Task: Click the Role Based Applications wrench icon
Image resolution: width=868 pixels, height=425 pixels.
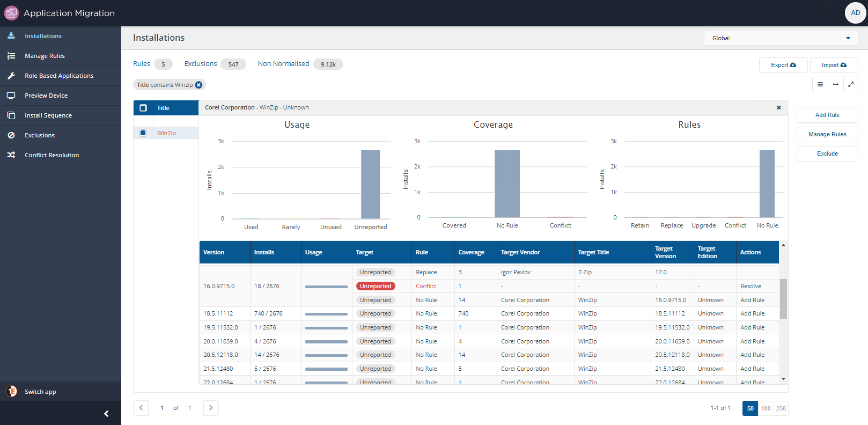Action: click(x=11, y=76)
